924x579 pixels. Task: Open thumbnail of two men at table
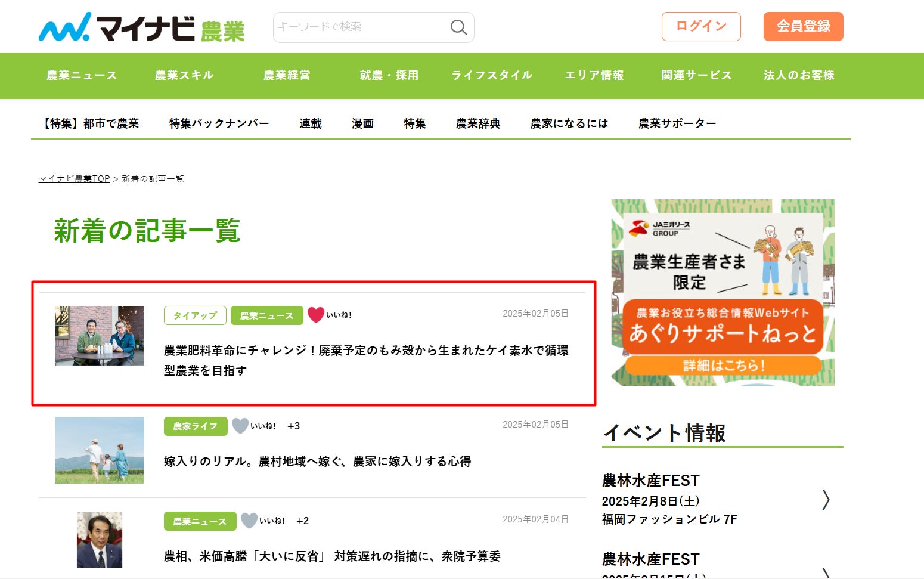click(100, 336)
